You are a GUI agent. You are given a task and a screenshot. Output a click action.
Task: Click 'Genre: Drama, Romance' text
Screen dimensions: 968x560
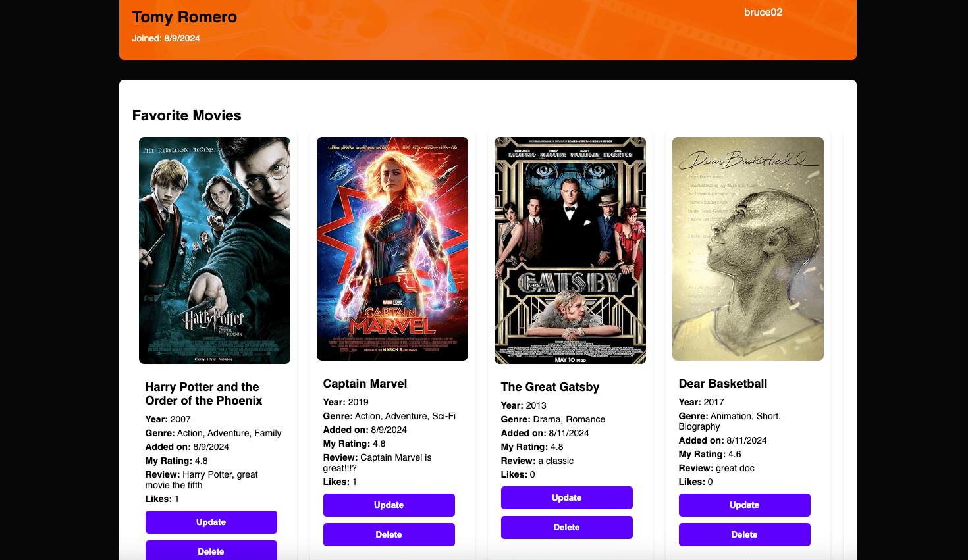[x=553, y=419]
